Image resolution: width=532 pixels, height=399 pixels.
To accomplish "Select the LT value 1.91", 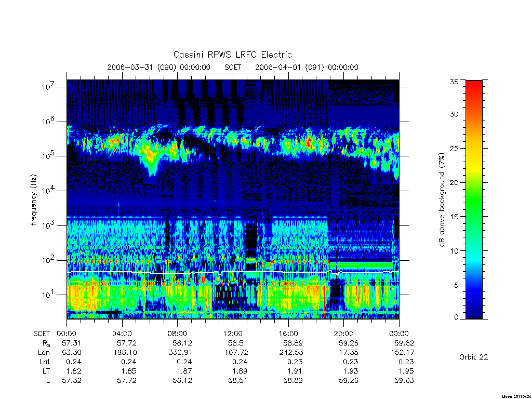I will tap(295, 371).
